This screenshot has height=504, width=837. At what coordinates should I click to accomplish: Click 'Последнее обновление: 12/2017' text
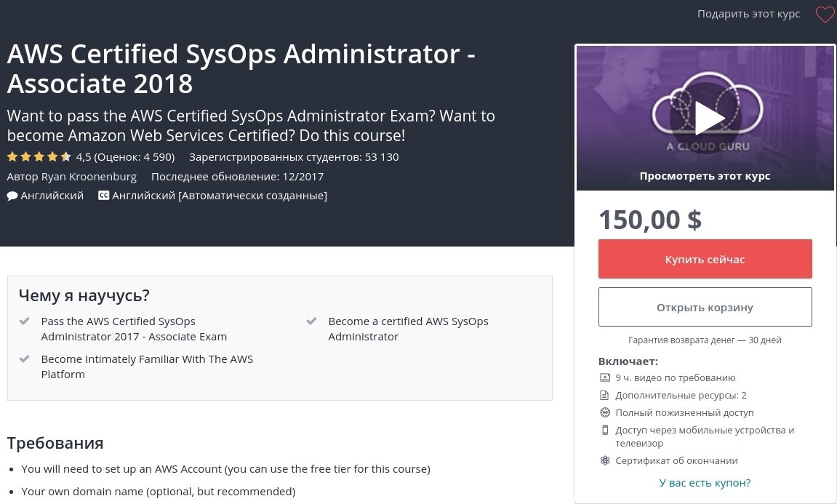click(x=237, y=177)
